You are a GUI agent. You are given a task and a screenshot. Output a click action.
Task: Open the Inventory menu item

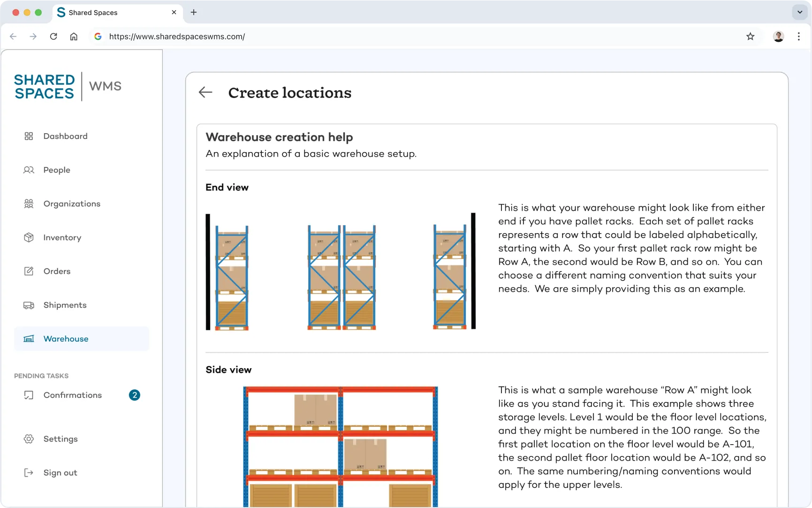82,237
